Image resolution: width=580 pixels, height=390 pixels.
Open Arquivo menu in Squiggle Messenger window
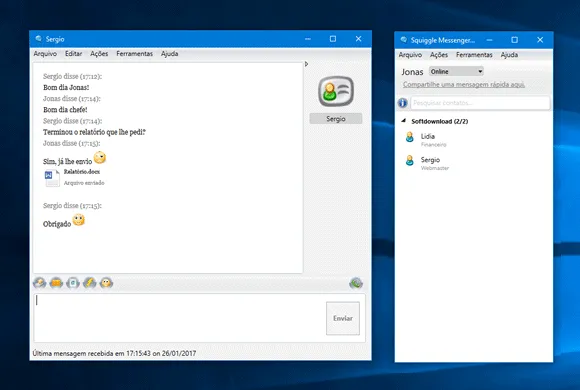click(410, 55)
